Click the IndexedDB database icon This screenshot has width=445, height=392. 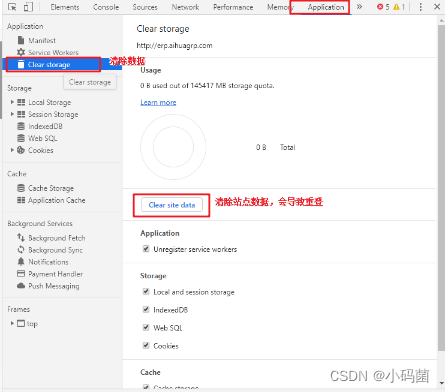pyautogui.click(x=21, y=126)
